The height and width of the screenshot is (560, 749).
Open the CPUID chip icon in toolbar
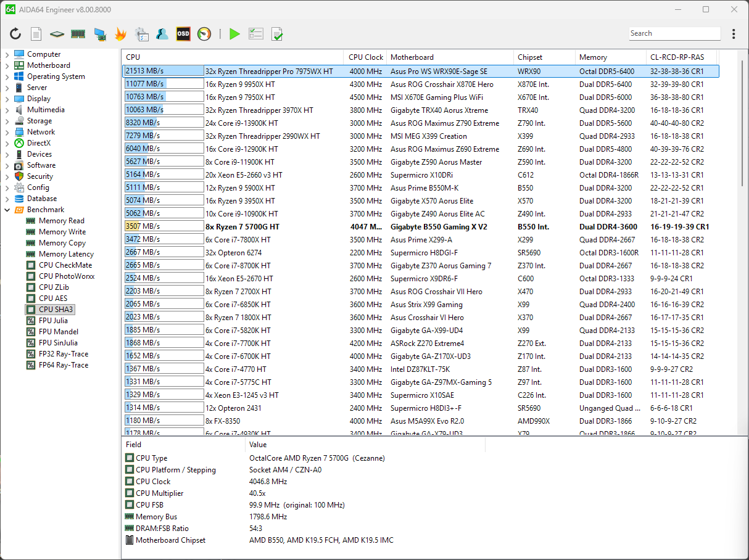click(57, 35)
